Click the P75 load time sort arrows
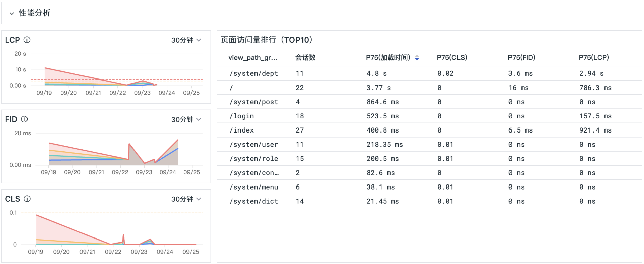This screenshot has width=644, height=264. [x=417, y=58]
